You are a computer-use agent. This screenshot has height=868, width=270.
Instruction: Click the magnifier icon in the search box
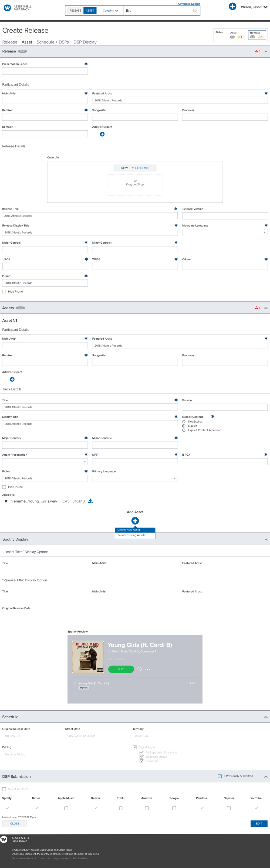195,11
